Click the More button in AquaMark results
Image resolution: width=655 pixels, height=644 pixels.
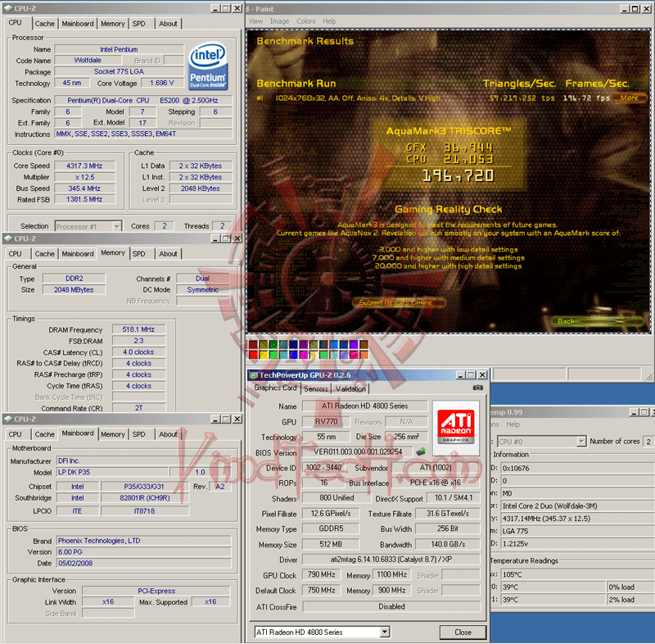(630, 98)
